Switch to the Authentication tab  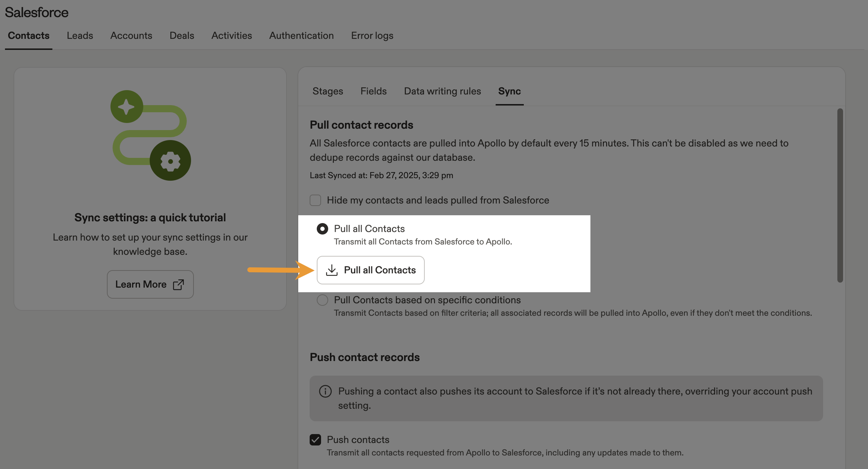click(x=301, y=36)
